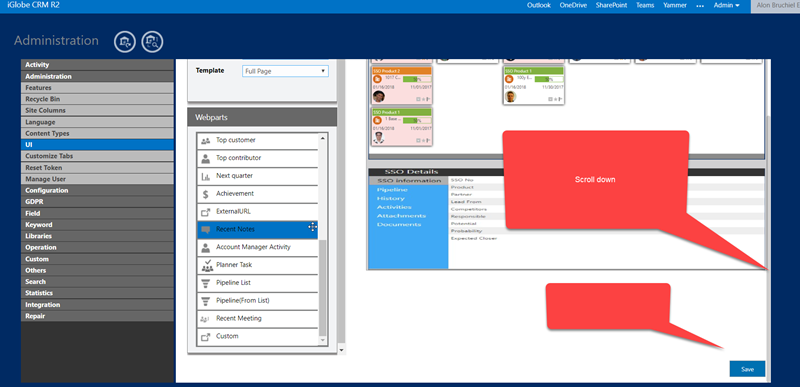The image size is (800, 387).
Task: Open the Template dropdown showing Full Page
Action: [x=285, y=71]
